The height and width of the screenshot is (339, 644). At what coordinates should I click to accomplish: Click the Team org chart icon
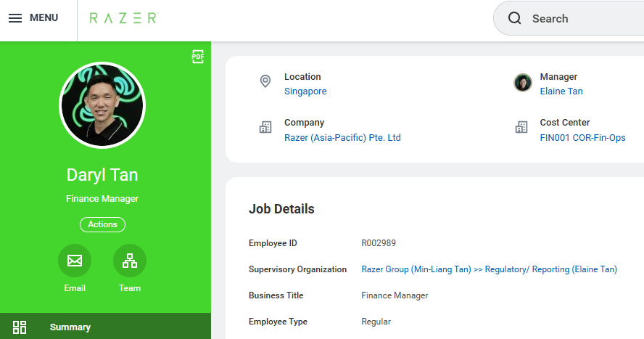[x=130, y=261]
